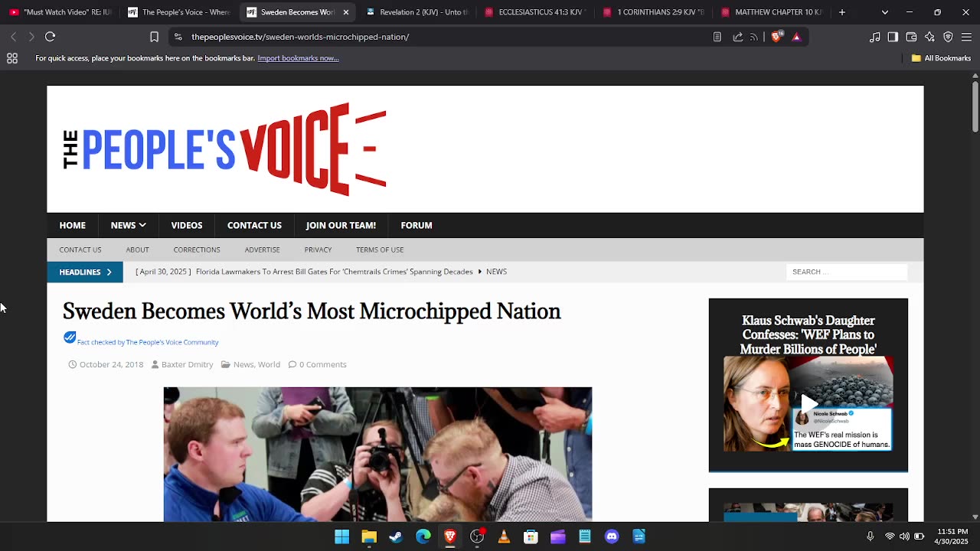Open the News category link

243,364
